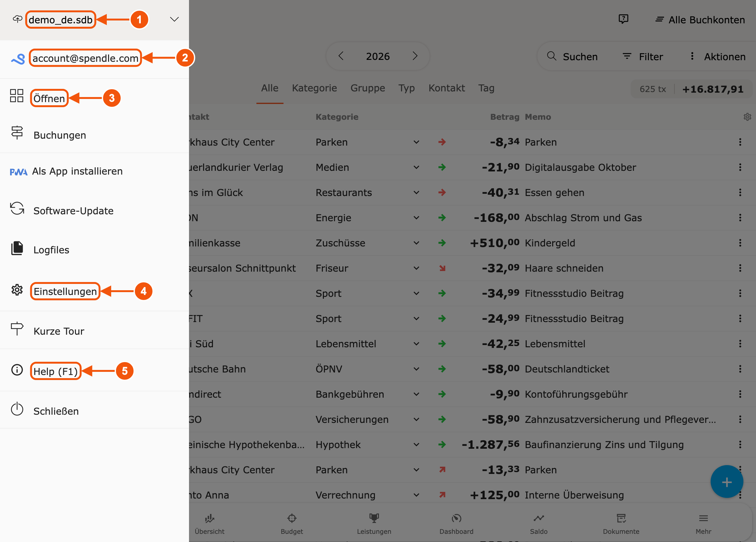
Task: Go to next year after 2026
Action: click(x=415, y=56)
